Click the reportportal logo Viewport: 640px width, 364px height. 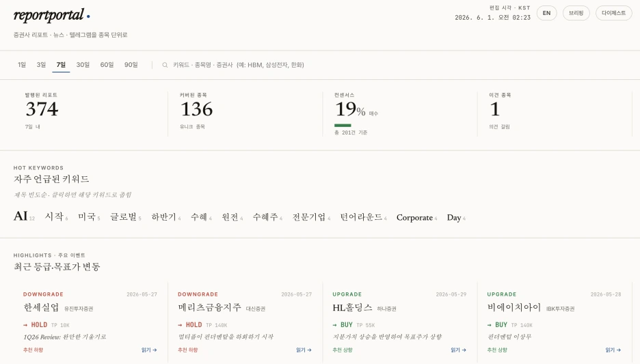pyautogui.click(x=51, y=16)
